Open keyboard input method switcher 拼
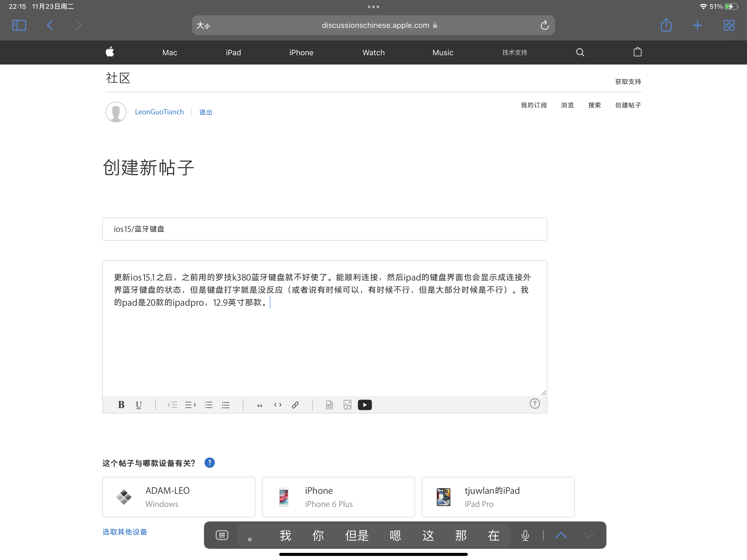 (222, 535)
